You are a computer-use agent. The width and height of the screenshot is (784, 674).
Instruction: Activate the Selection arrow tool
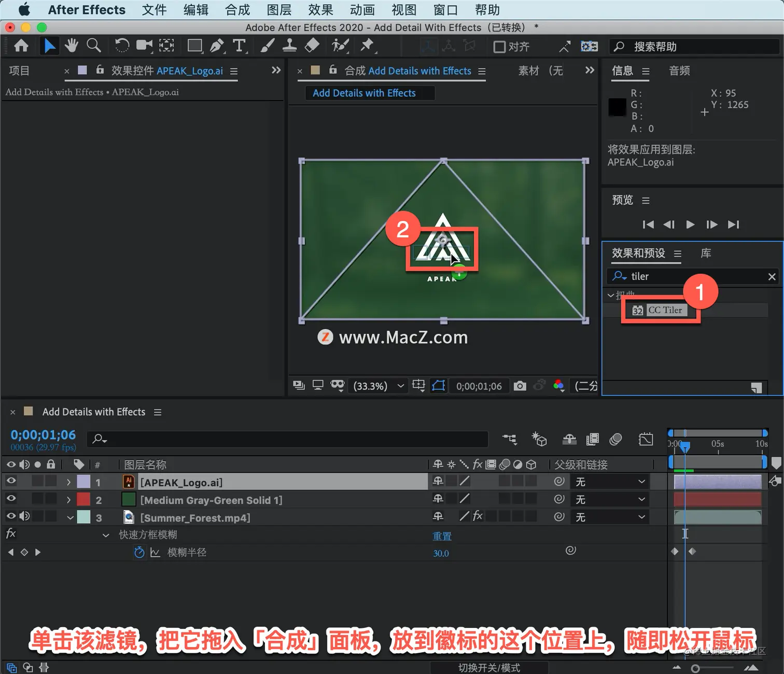pos(49,46)
